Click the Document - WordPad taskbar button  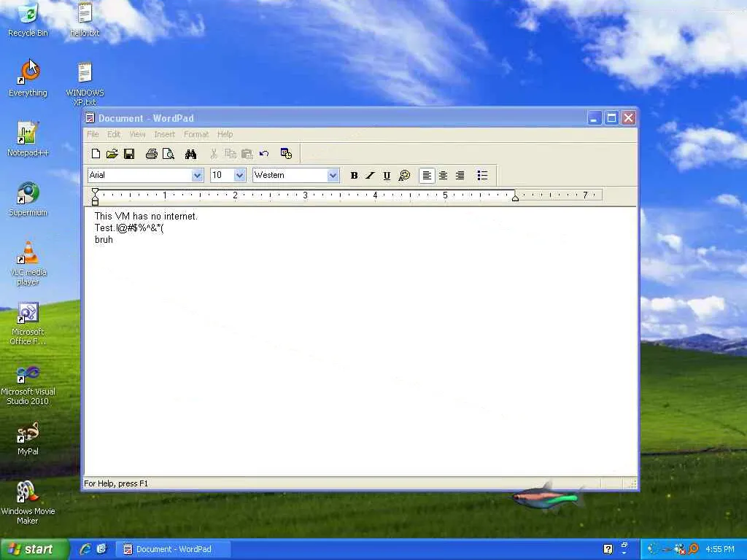tap(174, 549)
